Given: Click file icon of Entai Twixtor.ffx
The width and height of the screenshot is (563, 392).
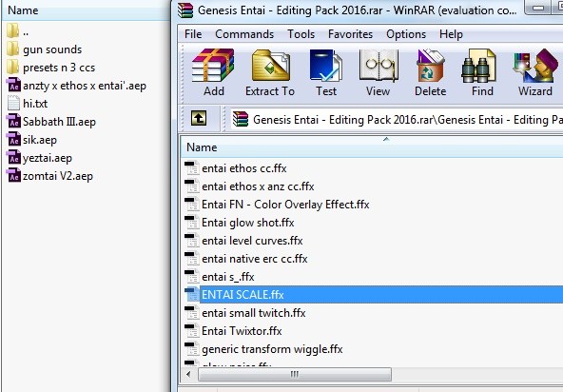Looking at the screenshot, I should tap(192, 330).
